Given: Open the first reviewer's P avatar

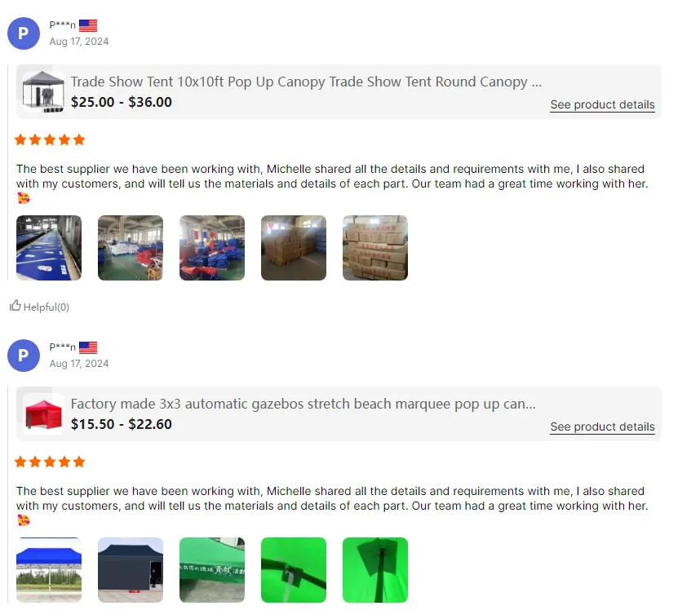Looking at the screenshot, I should point(24,33).
